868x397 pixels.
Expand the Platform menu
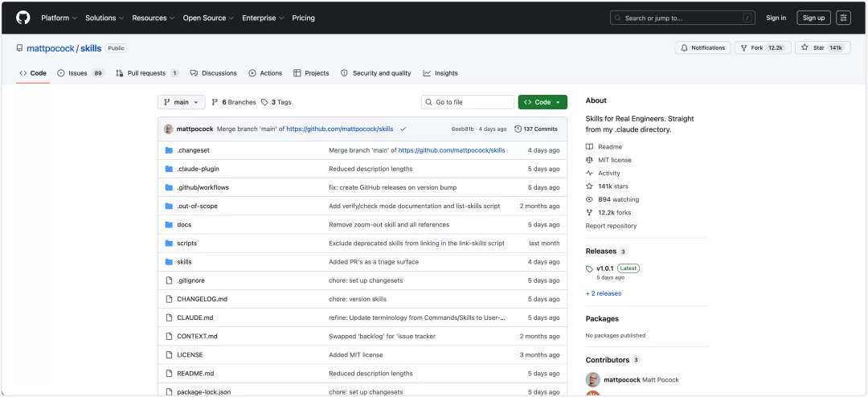pyautogui.click(x=59, y=18)
